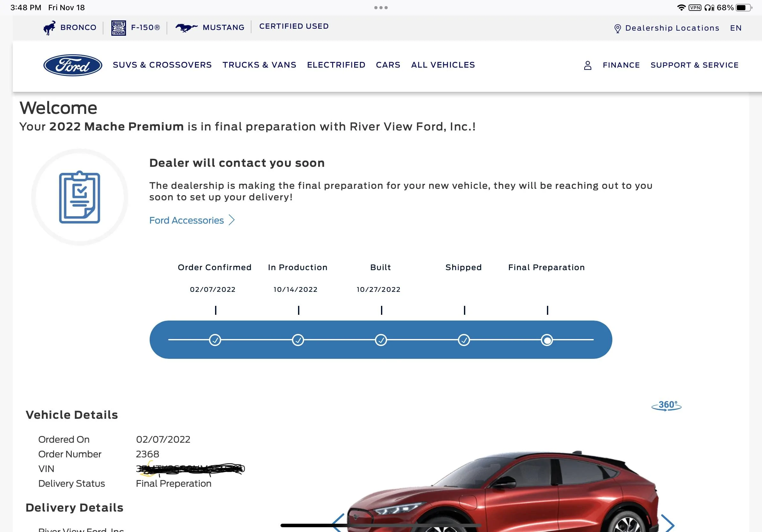Go to the Mustang page
This screenshot has width=762, height=532.
(223, 27)
